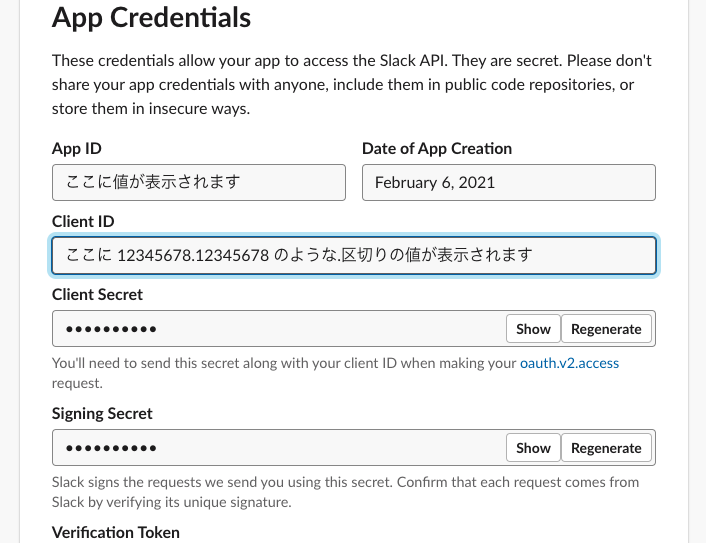
Task: Click the masked Signing Secret field
Action: (x=278, y=447)
